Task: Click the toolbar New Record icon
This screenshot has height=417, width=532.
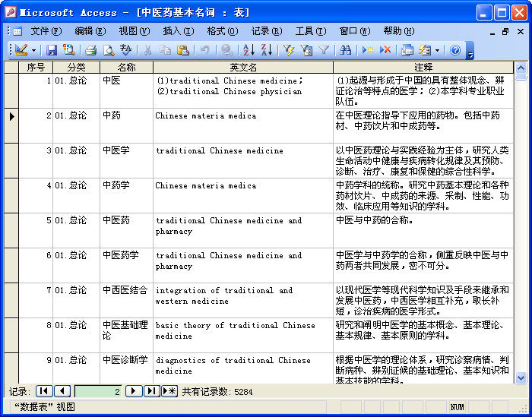Action: tap(367, 50)
